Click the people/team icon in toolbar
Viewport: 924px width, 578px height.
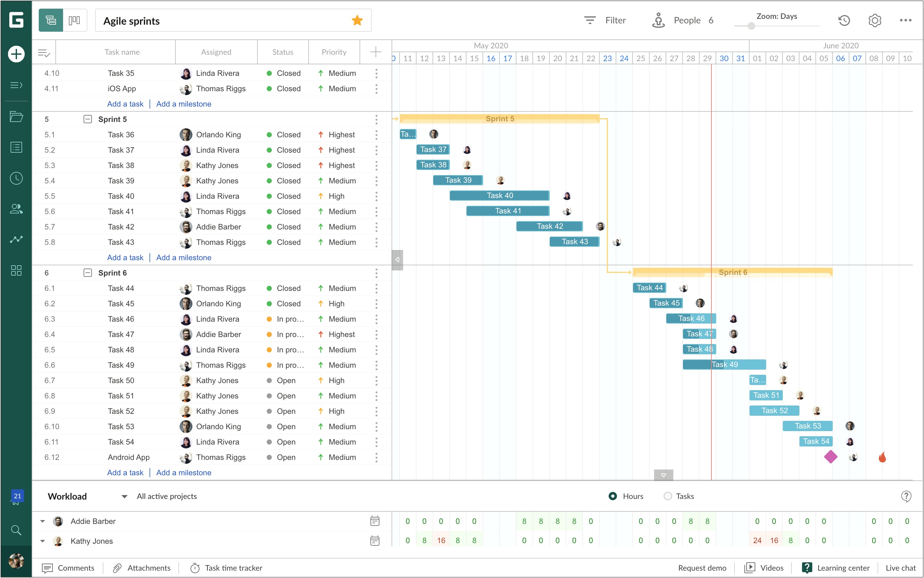tap(659, 20)
